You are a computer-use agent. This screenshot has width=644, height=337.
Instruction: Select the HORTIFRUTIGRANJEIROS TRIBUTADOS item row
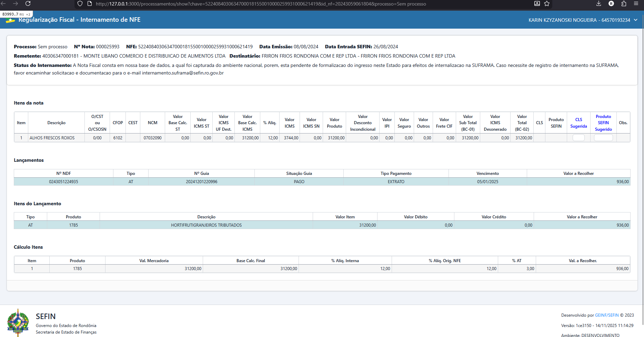[206, 225]
